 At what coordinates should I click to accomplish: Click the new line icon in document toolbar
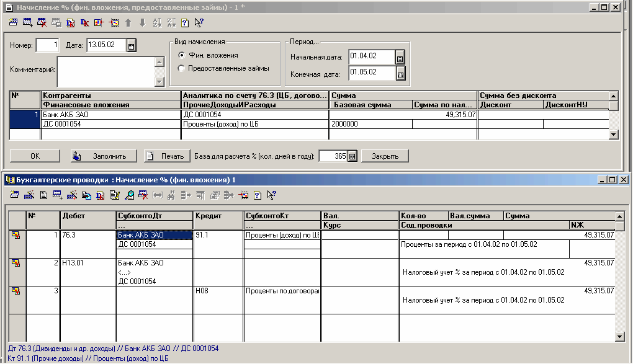(x=13, y=22)
